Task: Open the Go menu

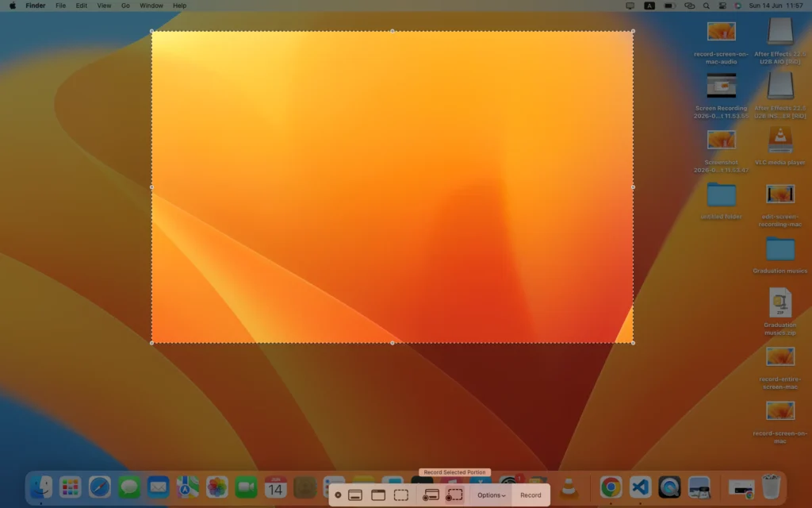Action: (125, 6)
